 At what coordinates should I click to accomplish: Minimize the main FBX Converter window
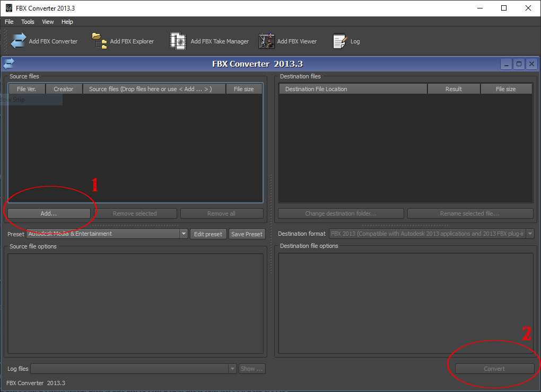[x=480, y=8]
